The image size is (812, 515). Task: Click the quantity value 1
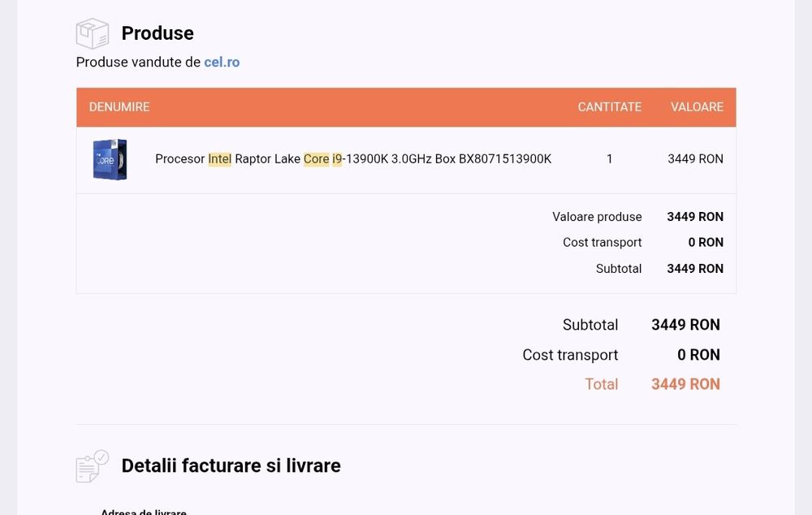(x=610, y=159)
